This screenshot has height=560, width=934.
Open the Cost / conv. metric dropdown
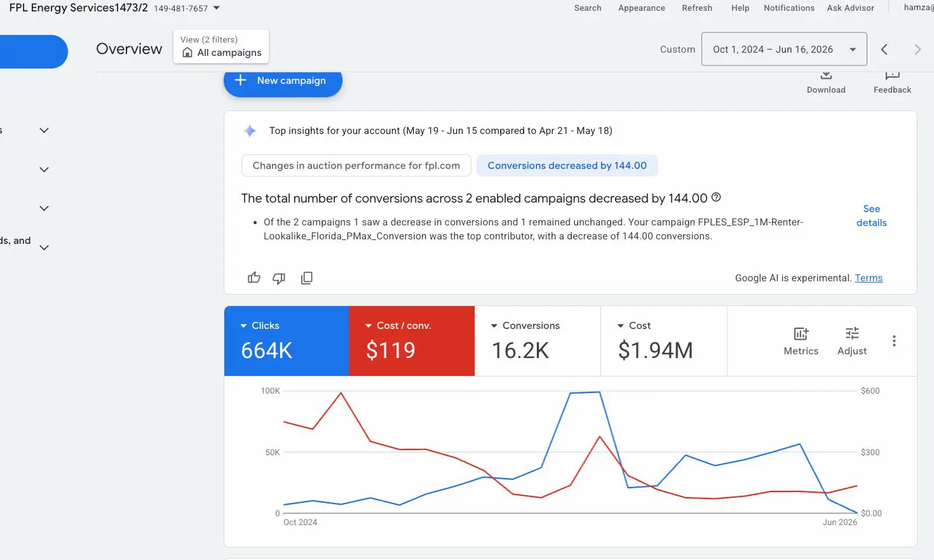point(398,326)
